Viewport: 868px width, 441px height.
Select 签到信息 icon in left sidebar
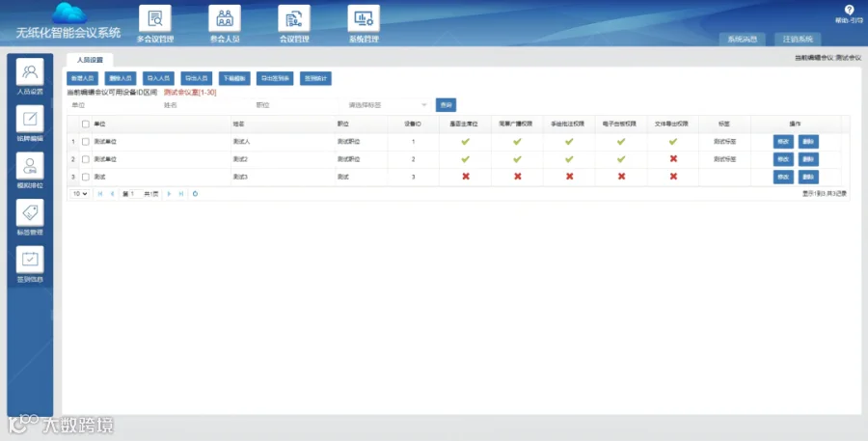click(30, 260)
